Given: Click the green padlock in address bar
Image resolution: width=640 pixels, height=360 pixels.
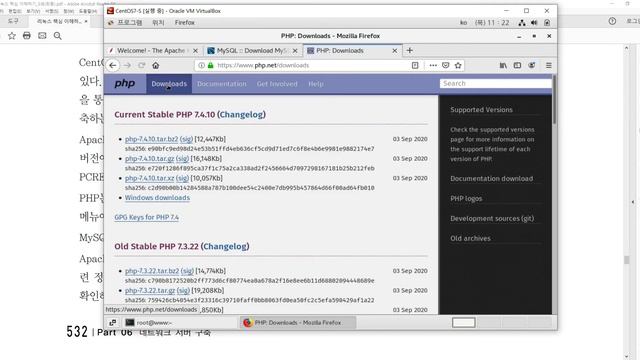Looking at the screenshot, I should (x=211, y=65).
